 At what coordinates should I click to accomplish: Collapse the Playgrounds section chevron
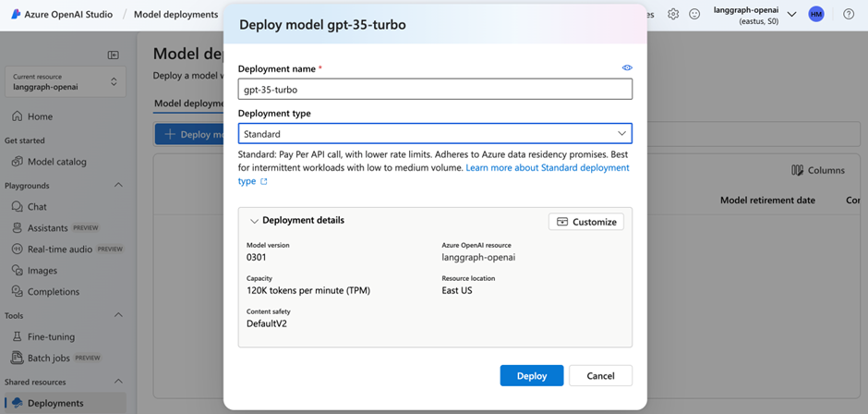coord(118,185)
